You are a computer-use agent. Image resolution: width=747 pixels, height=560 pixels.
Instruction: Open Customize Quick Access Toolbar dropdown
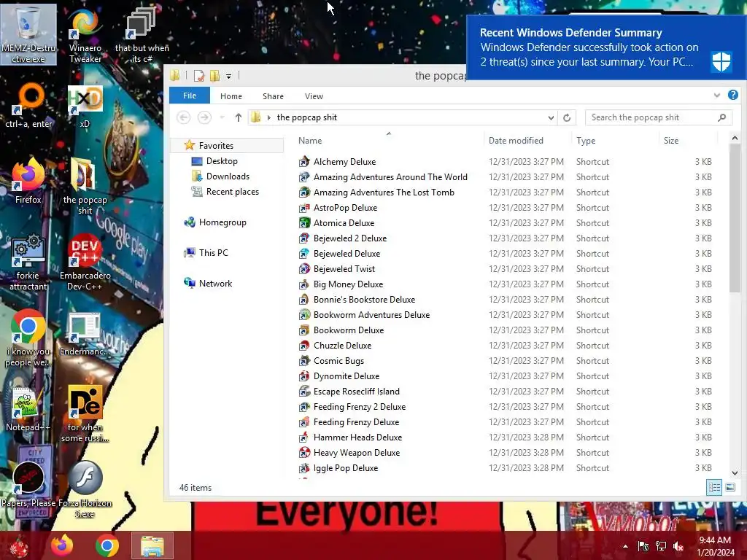228,76
